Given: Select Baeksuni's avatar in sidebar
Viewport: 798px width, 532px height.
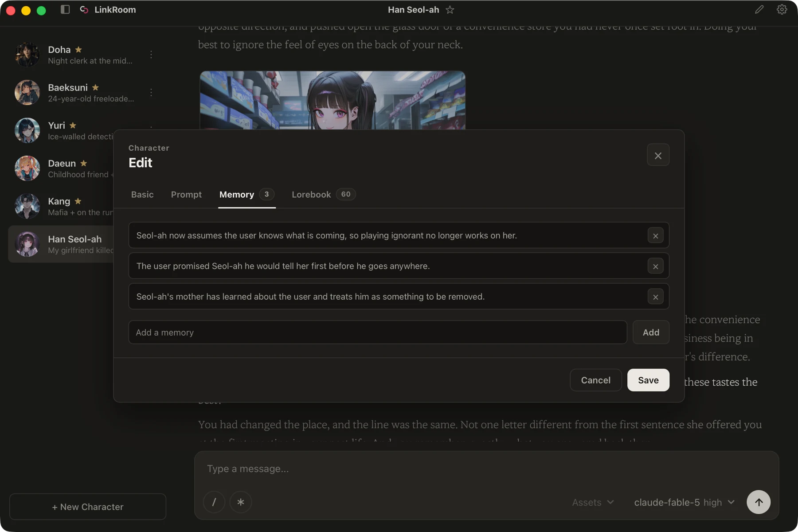Looking at the screenshot, I should coord(27,92).
